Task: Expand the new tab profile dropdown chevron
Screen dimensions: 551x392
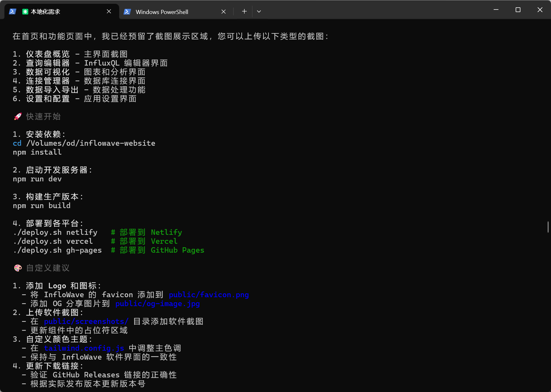Action: (x=259, y=11)
